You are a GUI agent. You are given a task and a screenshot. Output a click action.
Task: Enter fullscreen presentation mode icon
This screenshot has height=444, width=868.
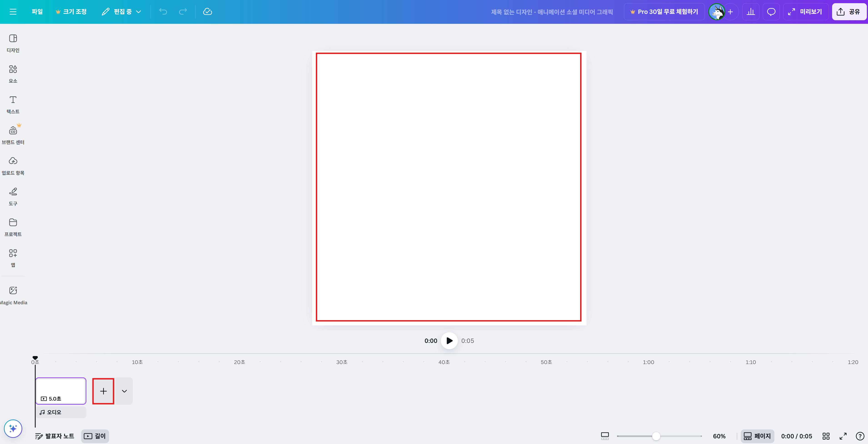tap(843, 436)
